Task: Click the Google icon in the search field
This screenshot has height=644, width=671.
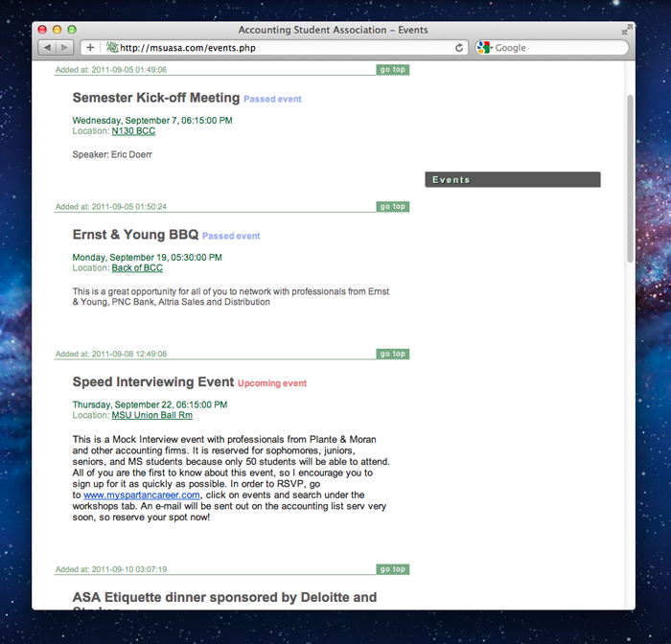Action: coord(484,48)
